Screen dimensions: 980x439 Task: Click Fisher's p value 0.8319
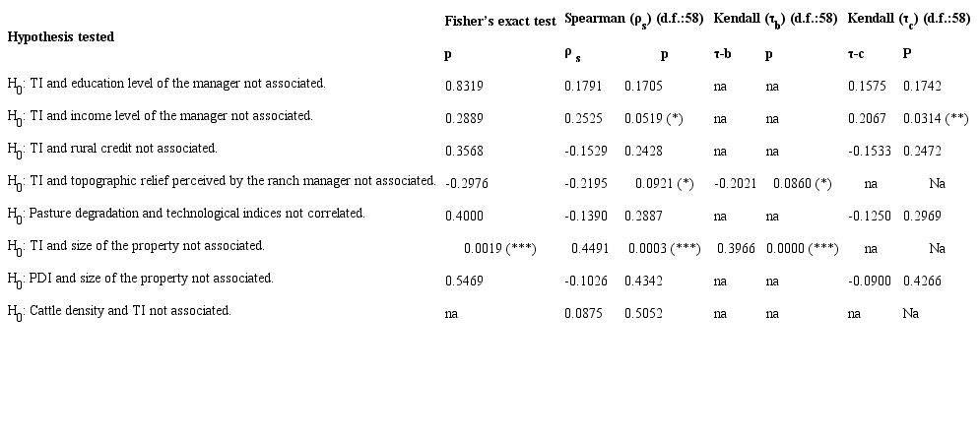464,87
